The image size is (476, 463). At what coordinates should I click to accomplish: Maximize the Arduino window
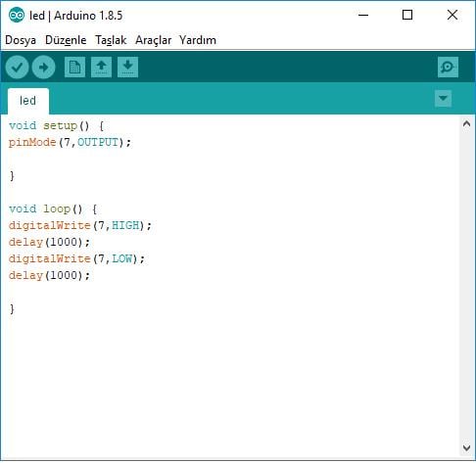pos(407,15)
